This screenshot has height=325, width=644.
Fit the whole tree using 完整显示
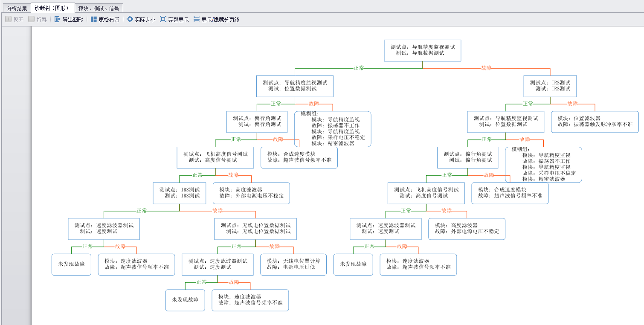[174, 20]
